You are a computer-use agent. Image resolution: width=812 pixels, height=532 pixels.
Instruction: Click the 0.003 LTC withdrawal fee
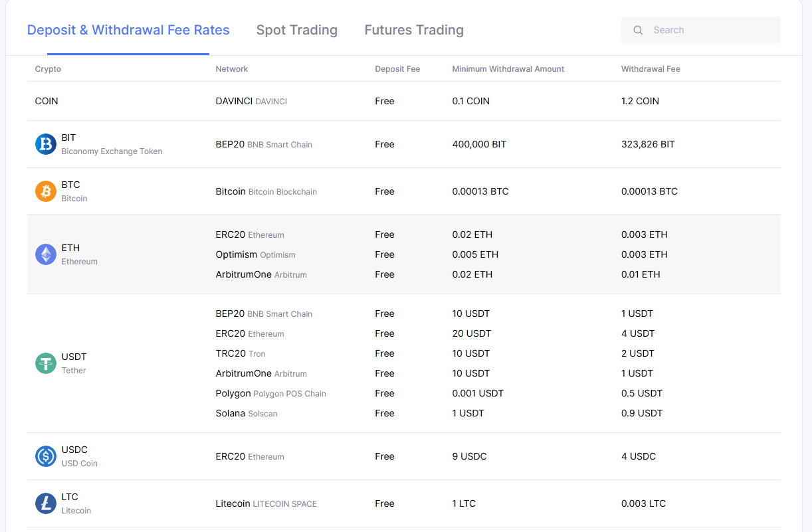click(x=643, y=503)
